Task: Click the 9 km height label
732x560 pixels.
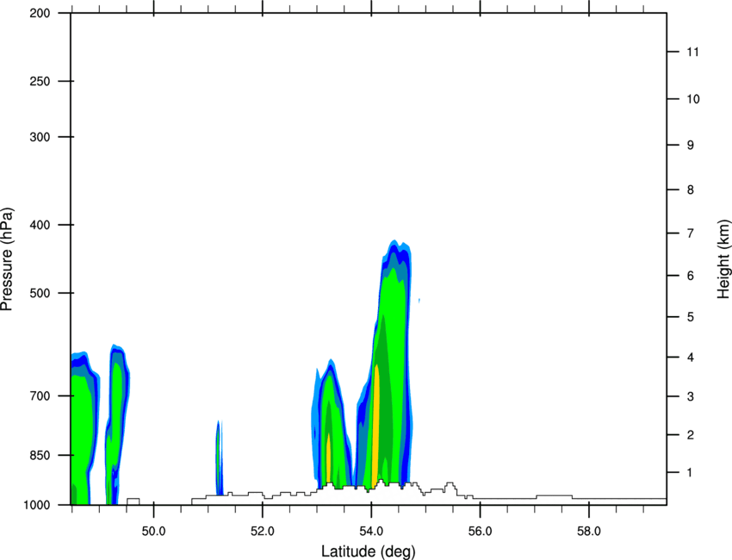Action: 691,146
